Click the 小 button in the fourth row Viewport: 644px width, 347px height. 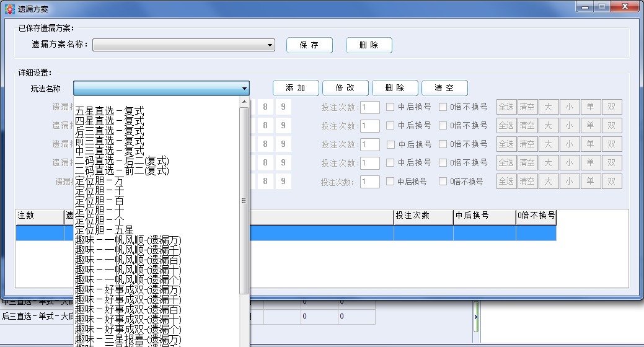569,162
